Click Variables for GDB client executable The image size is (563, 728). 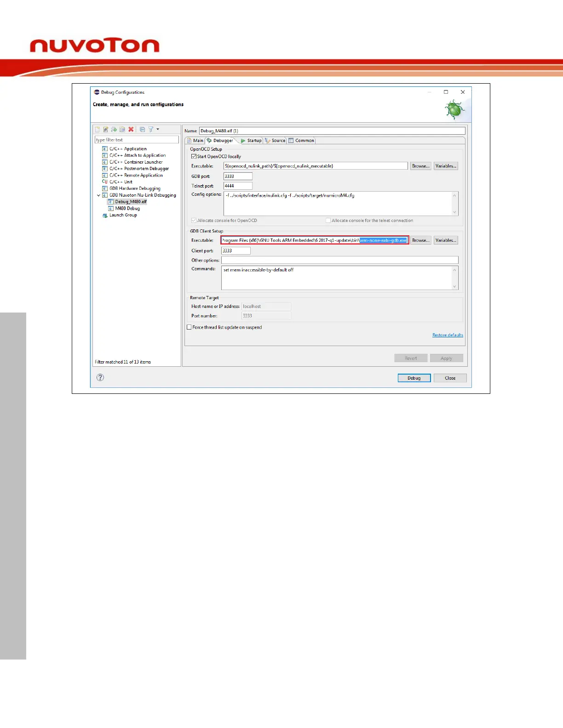pyautogui.click(x=446, y=240)
